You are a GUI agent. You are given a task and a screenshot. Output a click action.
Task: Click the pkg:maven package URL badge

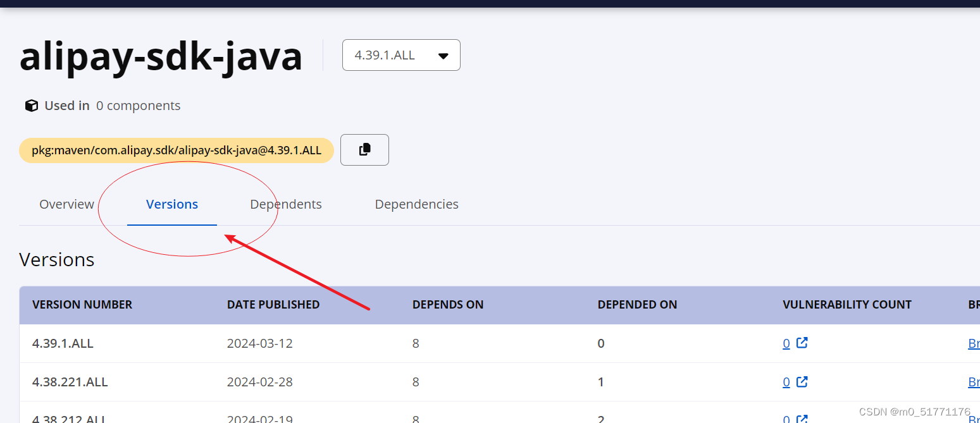click(177, 150)
